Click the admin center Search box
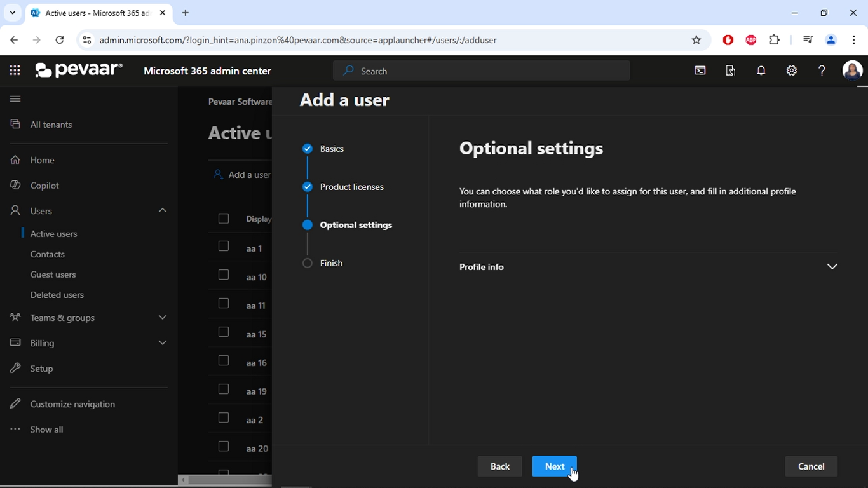This screenshot has width=868, height=488. click(x=482, y=71)
